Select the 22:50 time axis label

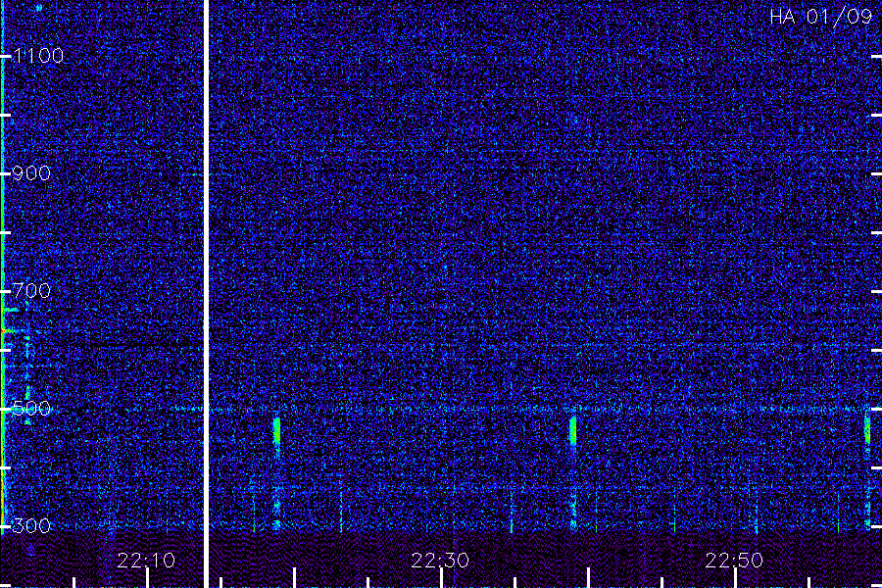(x=734, y=561)
